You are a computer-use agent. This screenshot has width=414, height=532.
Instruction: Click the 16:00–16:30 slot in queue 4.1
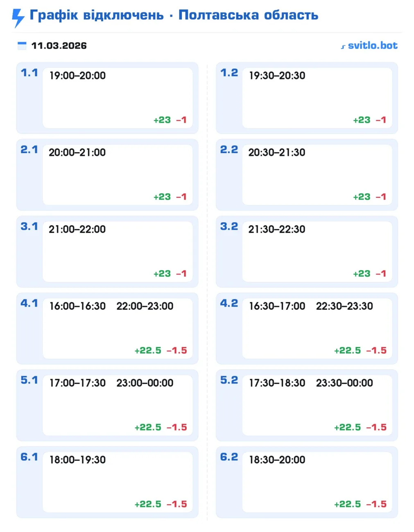(77, 306)
